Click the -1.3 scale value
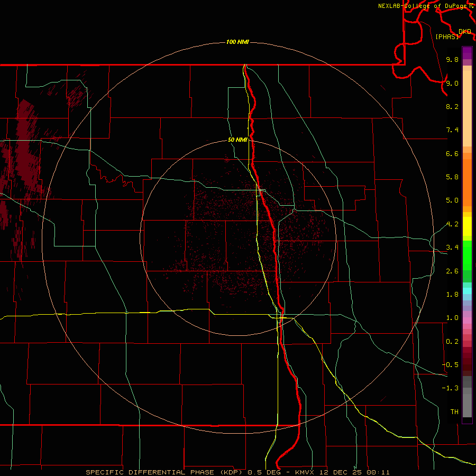Image resolution: width=476 pixels, height=476 pixels. tap(450, 388)
